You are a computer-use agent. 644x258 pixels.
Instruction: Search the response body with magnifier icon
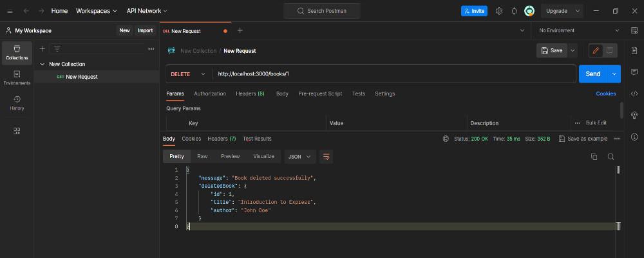611,157
